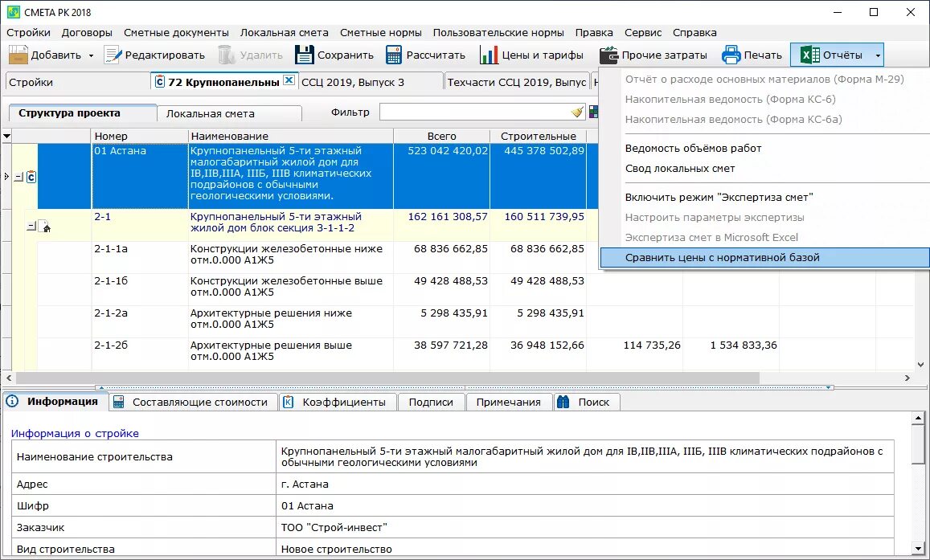The height and width of the screenshot is (560, 930).
Task: Open the Составляющие стоимости tab
Action: click(x=194, y=402)
